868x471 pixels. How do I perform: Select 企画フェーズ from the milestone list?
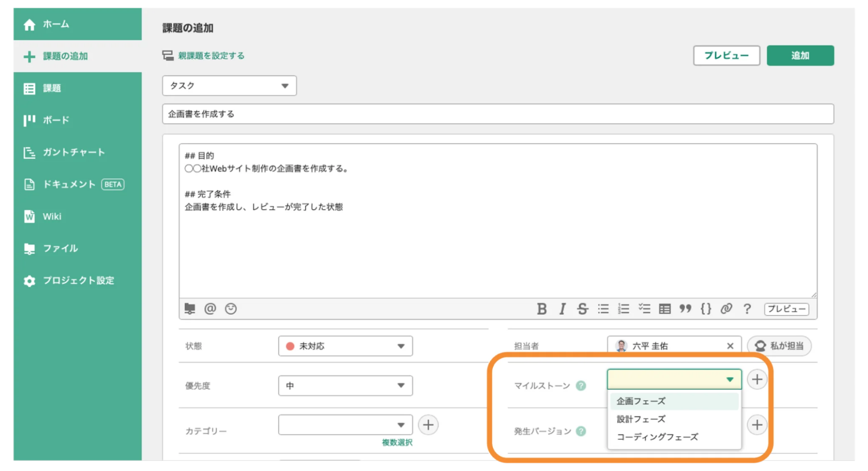674,401
